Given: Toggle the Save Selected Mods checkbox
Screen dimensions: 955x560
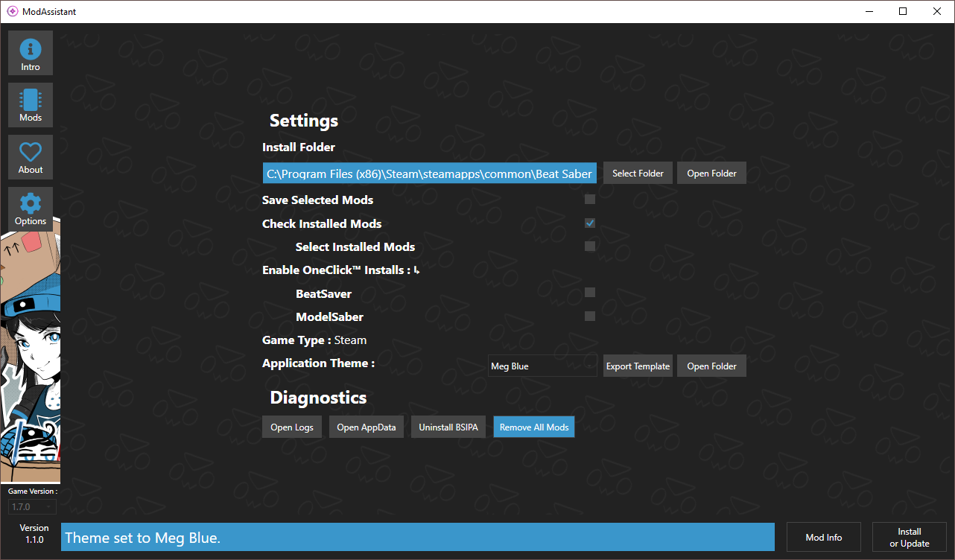Looking at the screenshot, I should coord(590,200).
